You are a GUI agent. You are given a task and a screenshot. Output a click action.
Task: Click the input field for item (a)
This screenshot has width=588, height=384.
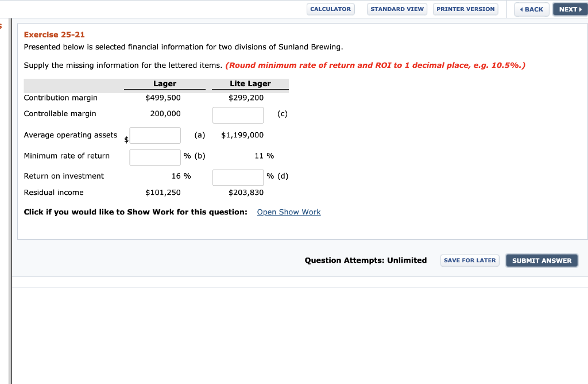tap(155, 135)
